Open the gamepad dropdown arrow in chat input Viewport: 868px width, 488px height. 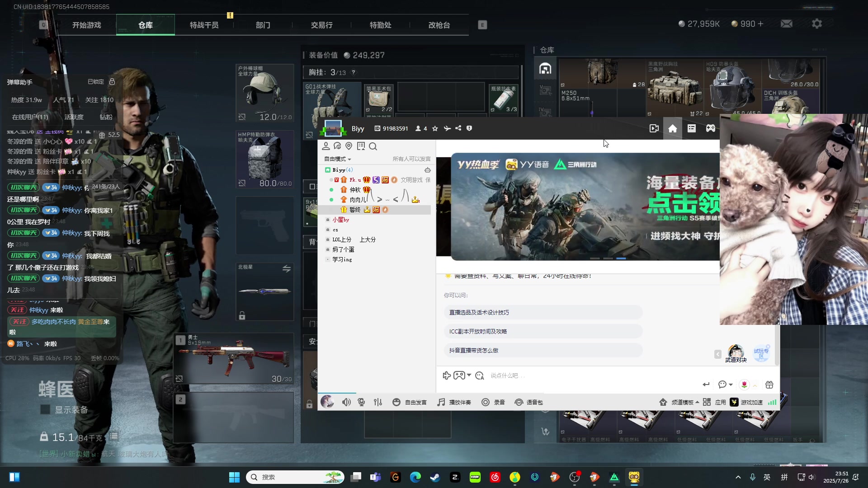point(469,375)
